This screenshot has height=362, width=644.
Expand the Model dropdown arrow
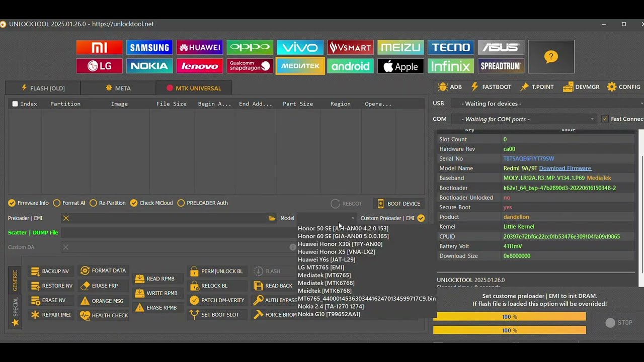click(353, 218)
